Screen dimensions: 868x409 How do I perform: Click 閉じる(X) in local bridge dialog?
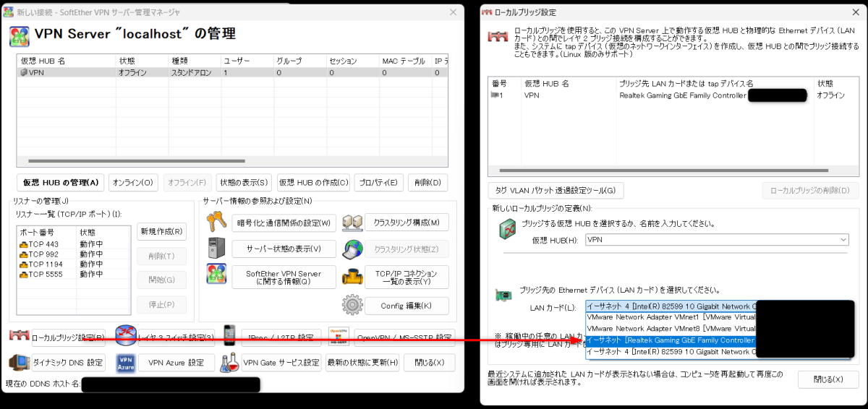click(x=827, y=379)
